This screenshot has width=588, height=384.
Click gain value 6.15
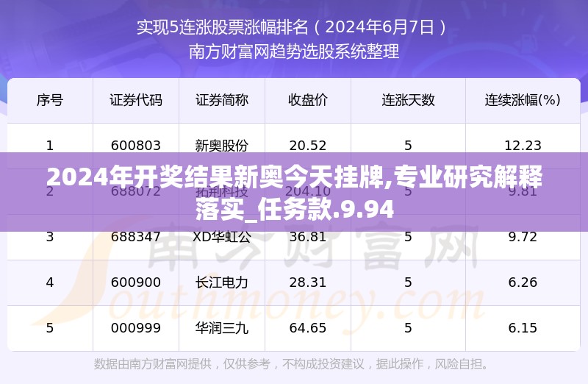click(x=523, y=328)
